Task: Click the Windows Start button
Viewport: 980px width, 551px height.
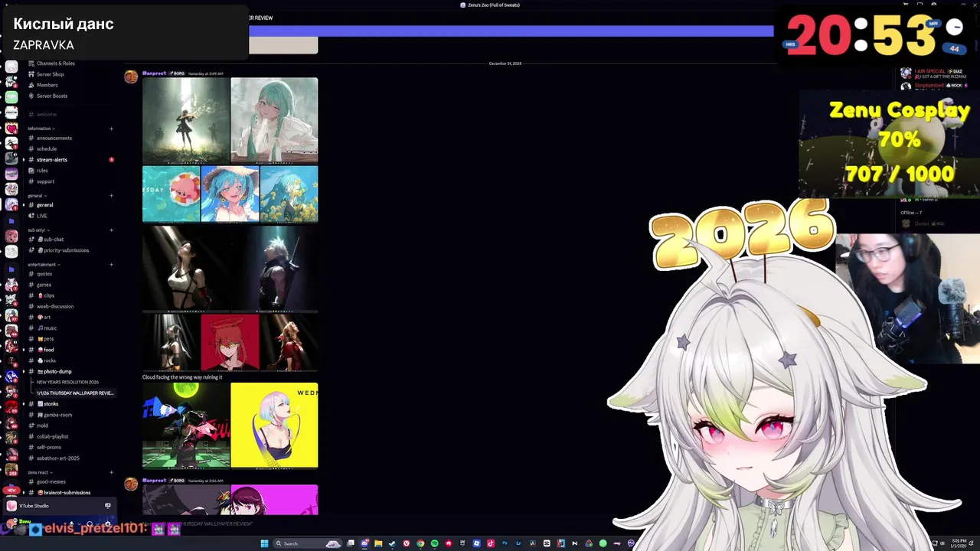Action: [x=264, y=543]
